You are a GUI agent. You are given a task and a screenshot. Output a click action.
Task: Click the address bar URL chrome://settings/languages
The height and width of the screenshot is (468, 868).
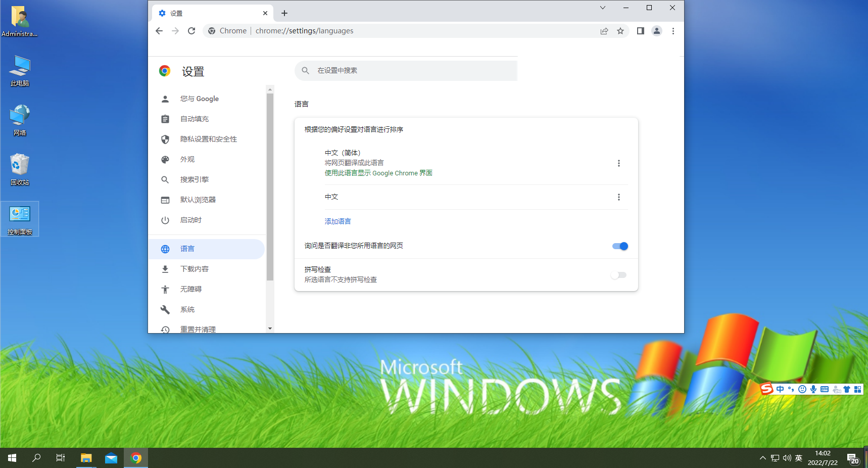(304, 31)
